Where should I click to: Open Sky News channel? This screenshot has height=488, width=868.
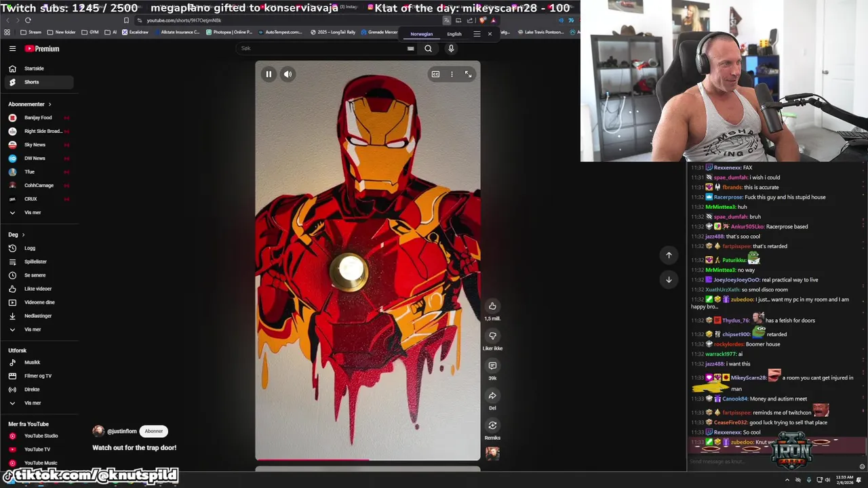(x=38, y=145)
